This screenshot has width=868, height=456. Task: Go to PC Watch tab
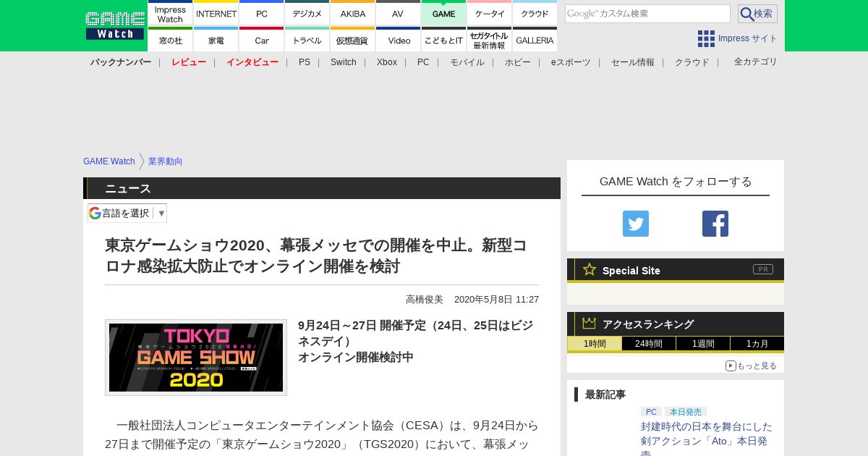[x=262, y=13]
